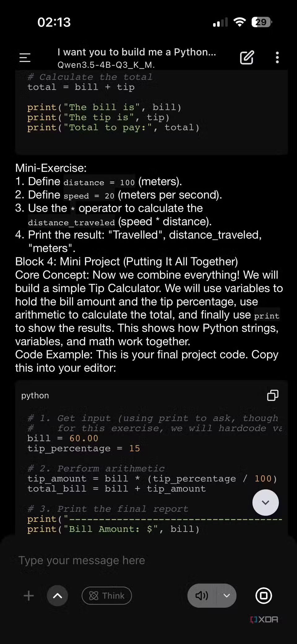Focus the 'Type your message here' field
Screen dimensions: 297x644
click(82, 560)
